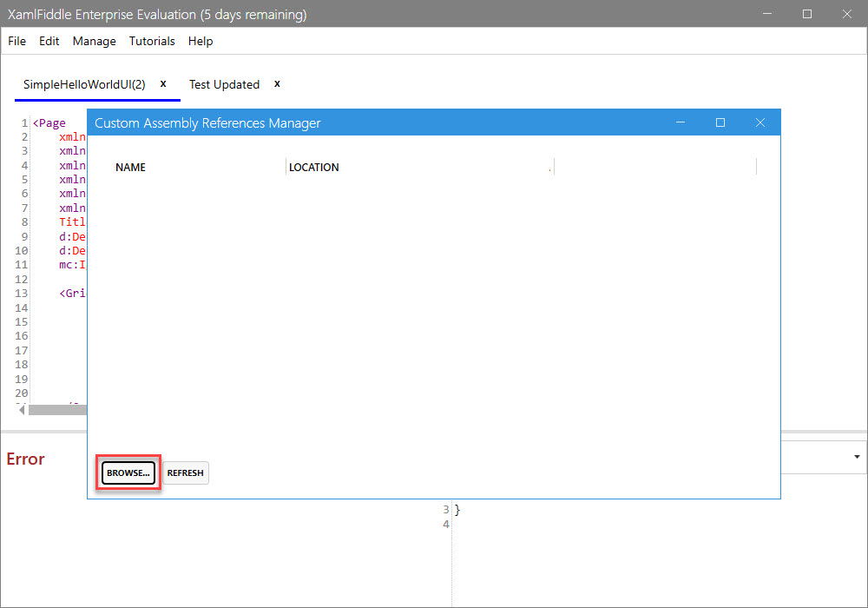
Task: Click the horizontal scrollbar thumb of the editor
Action: 57,410
